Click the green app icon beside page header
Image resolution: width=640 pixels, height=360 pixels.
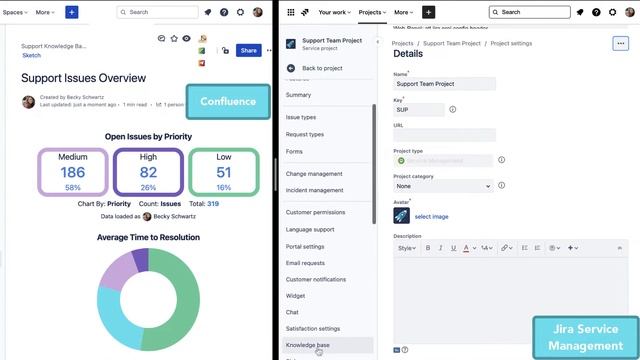(x=202, y=51)
